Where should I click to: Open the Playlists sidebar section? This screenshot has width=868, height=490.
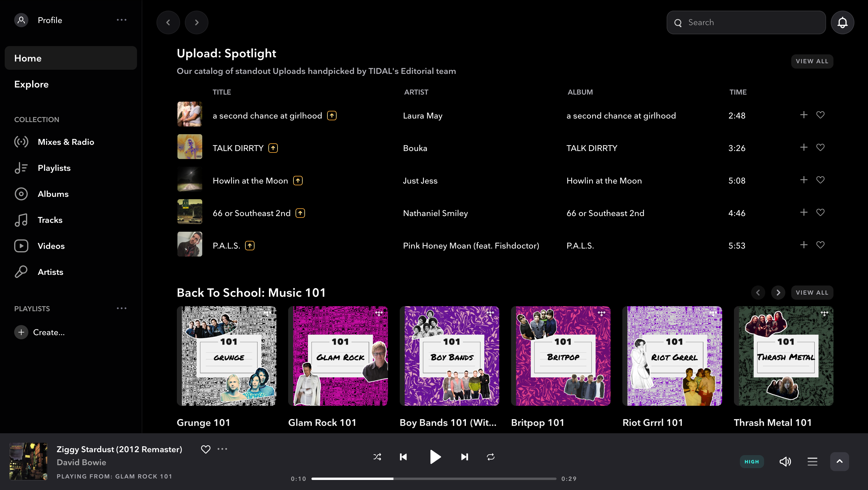point(54,168)
